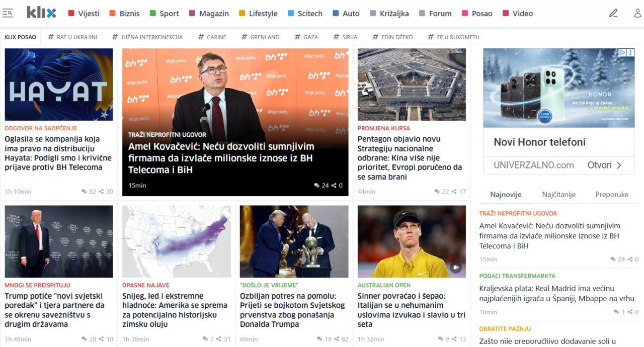This screenshot has height=347, width=644.
Task: Open the Trump World Economic Forum thumbnail
Action: click(x=59, y=241)
